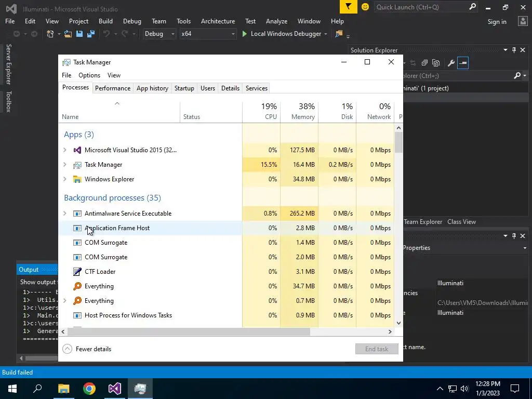The height and width of the screenshot is (399, 532).
Task: Open the Team Explorer panel tab
Action: pyautogui.click(x=423, y=221)
